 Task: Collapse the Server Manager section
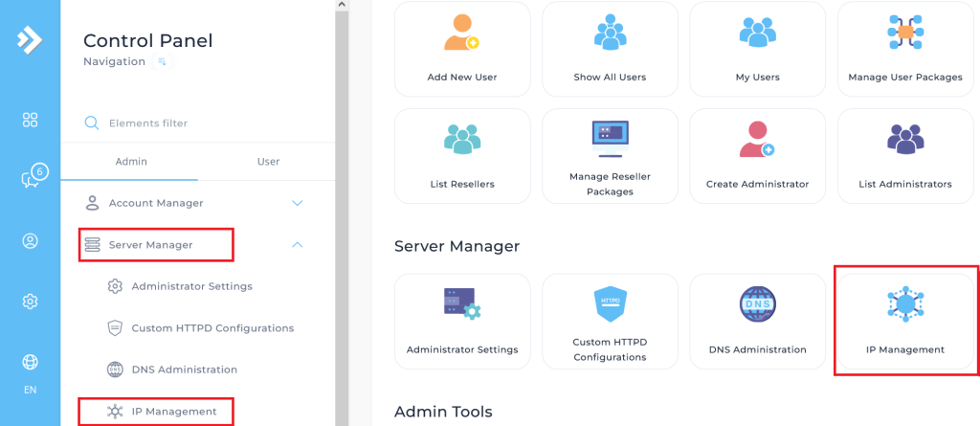297,245
